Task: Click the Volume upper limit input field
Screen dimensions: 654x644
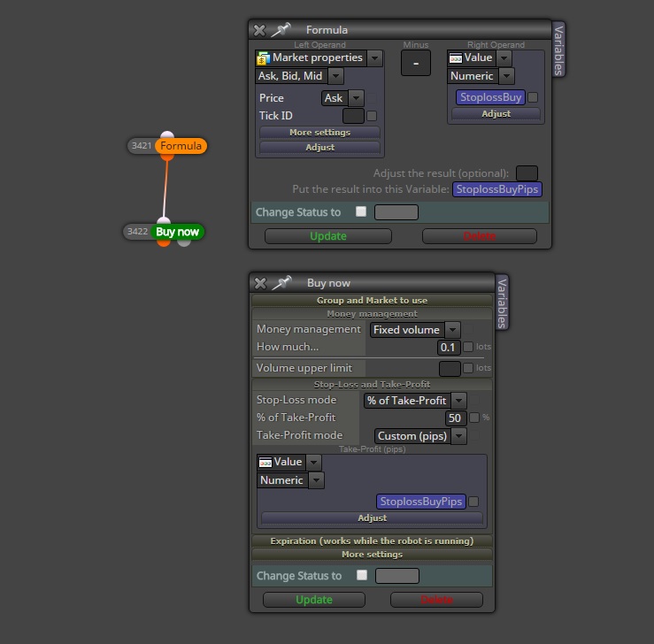Action: [x=450, y=369]
